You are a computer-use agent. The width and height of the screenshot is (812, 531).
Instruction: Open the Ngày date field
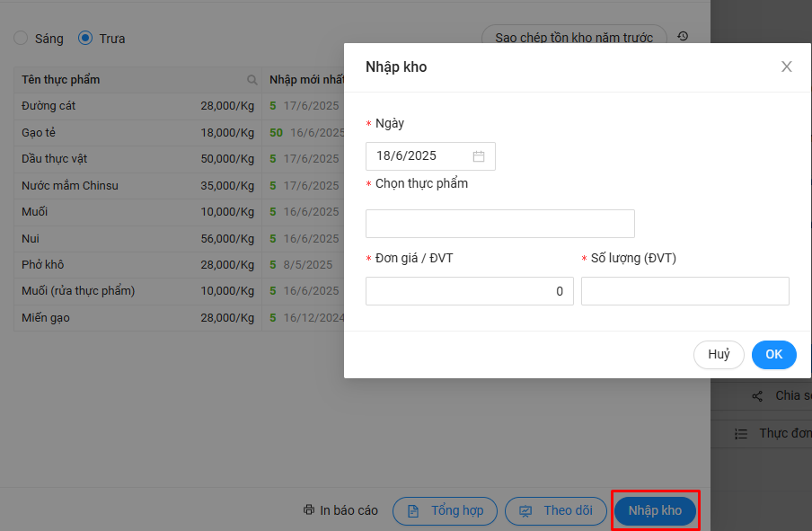click(x=419, y=156)
